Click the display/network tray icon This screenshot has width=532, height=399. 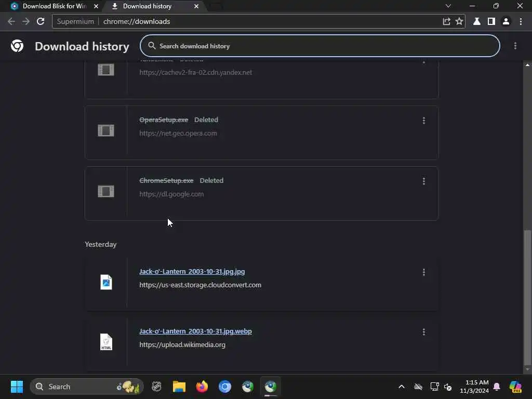coord(434,387)
